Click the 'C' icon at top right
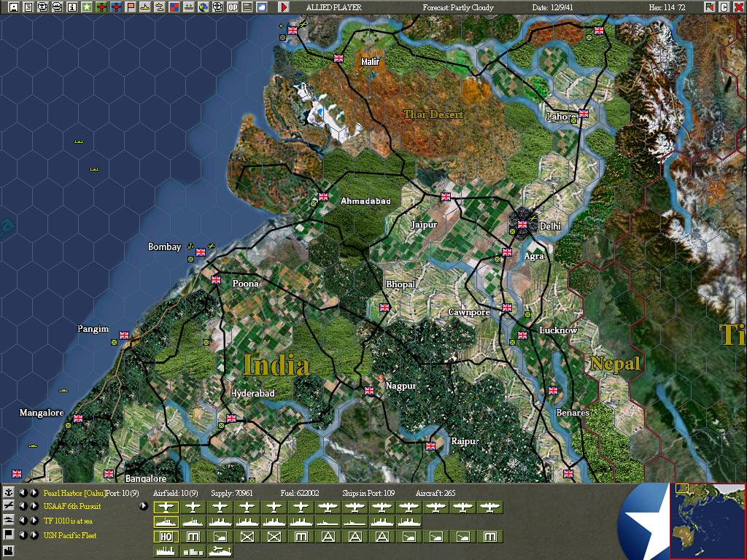 (724, 7)
